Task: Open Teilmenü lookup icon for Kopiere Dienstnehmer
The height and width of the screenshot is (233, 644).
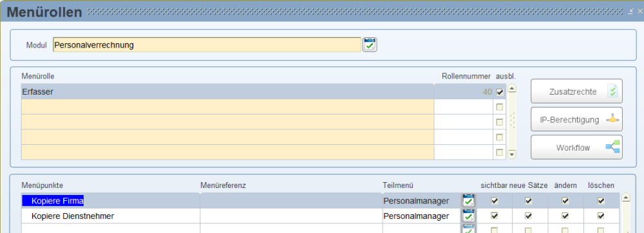Action: click(x=469, y=216)
